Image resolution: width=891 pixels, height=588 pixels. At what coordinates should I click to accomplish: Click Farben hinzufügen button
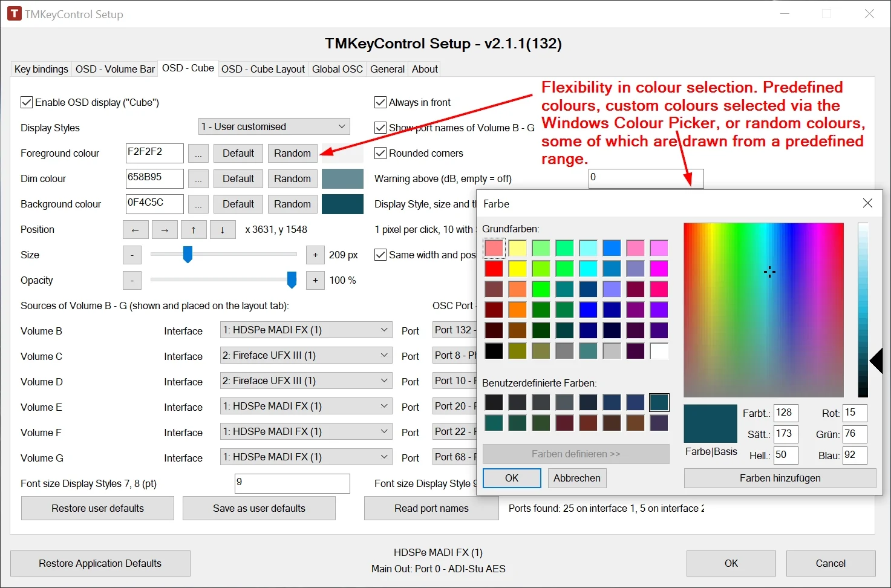coord(780,479)
